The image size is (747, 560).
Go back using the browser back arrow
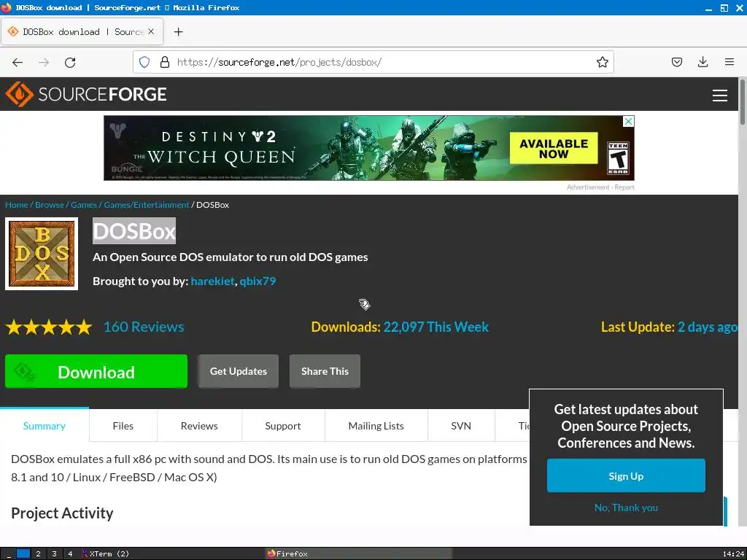point(18,63)
